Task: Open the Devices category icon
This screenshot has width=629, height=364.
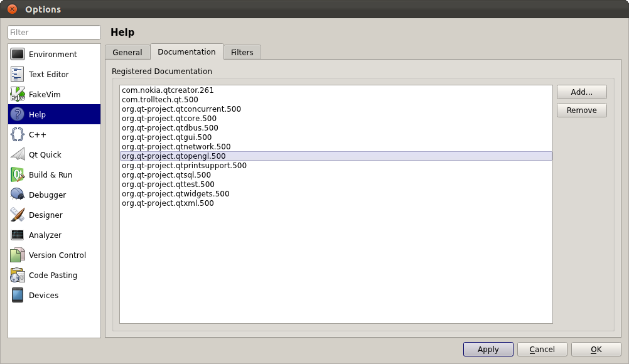Action: click(x=18, y=296)
